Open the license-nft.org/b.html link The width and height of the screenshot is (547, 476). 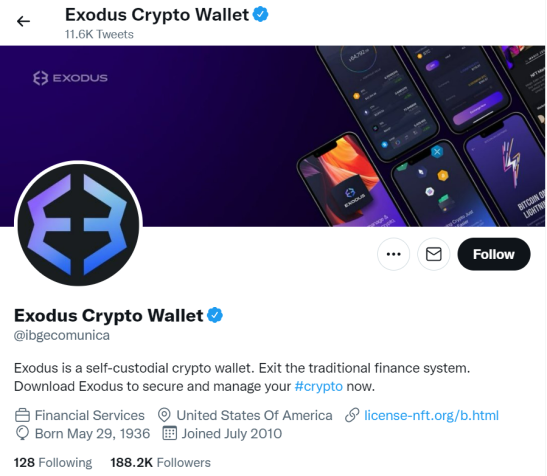431,415
